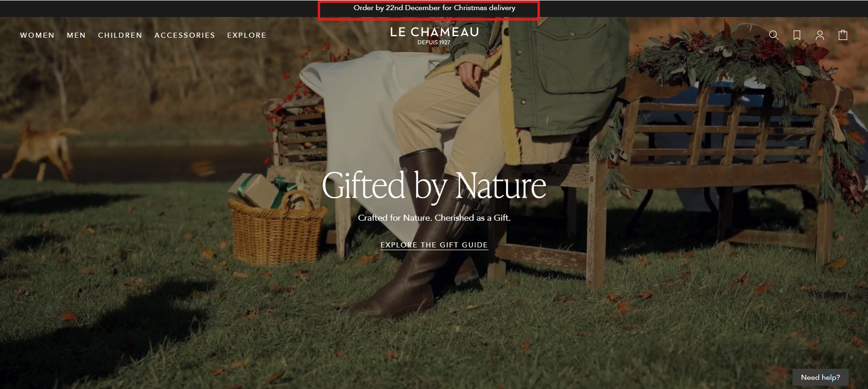Click the Christmas delivery announcement banner
This screenshot has height=389, width=868.
point(434,8)
